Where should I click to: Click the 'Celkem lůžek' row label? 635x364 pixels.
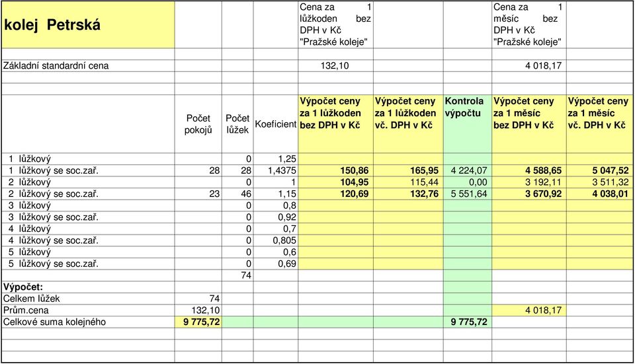point(32,299)
